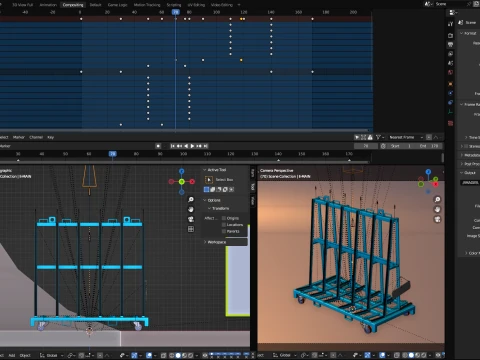Open the Render properties tab icon
The width and height of the screenshot is (480, 360).
pyautogui.click(x=451, y=35)
